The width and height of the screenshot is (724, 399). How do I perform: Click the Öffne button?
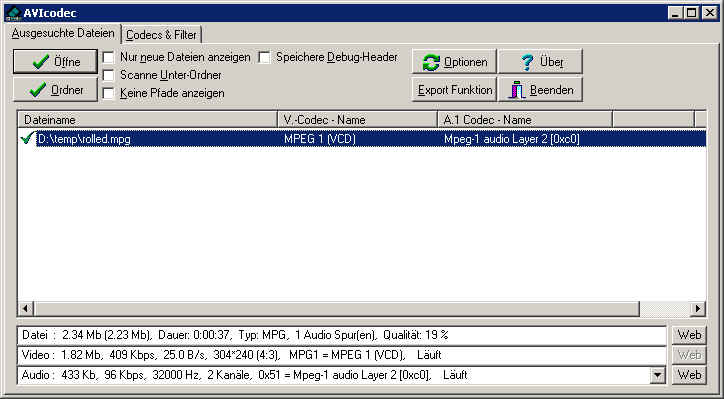coord(55,61)
